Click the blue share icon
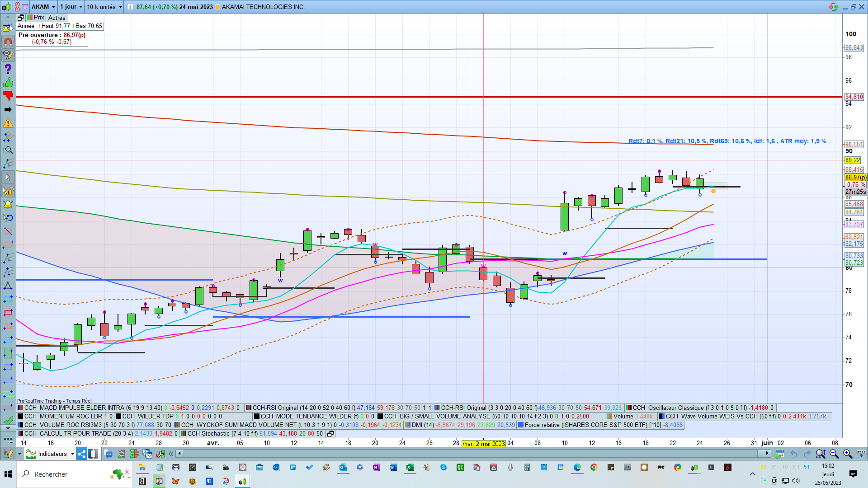 pyautogui.click(x=82, y=454)
